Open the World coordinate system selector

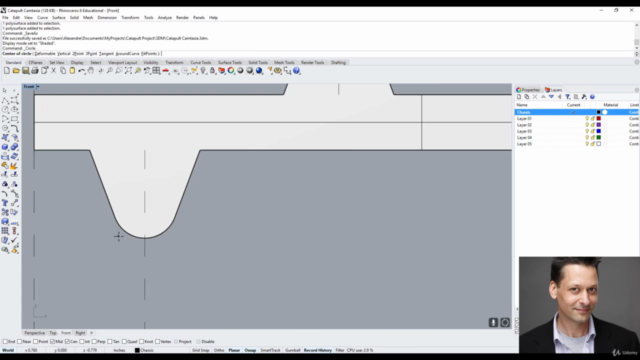point(8,350)
